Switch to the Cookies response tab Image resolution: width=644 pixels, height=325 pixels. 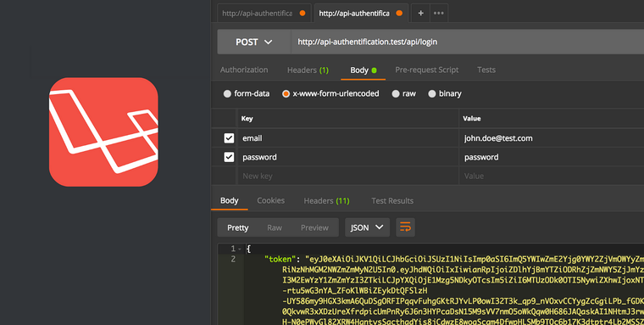pyautogui.click(x=270, y=200)
